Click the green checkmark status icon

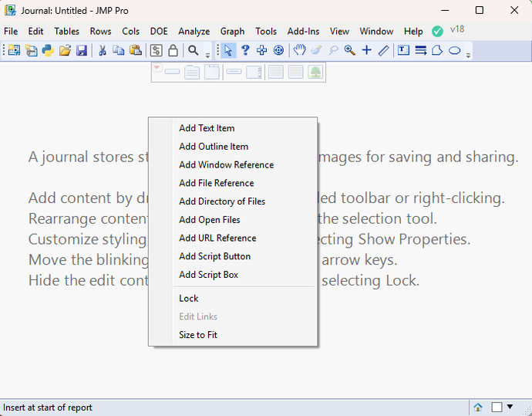[x=437, y=31]
